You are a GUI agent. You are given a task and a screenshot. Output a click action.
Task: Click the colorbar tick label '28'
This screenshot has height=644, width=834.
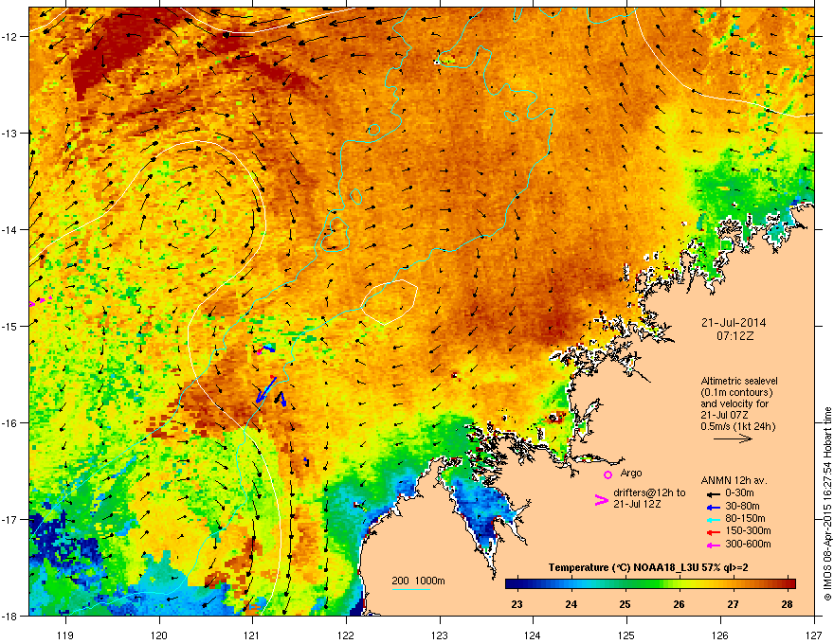pos(788,604)
